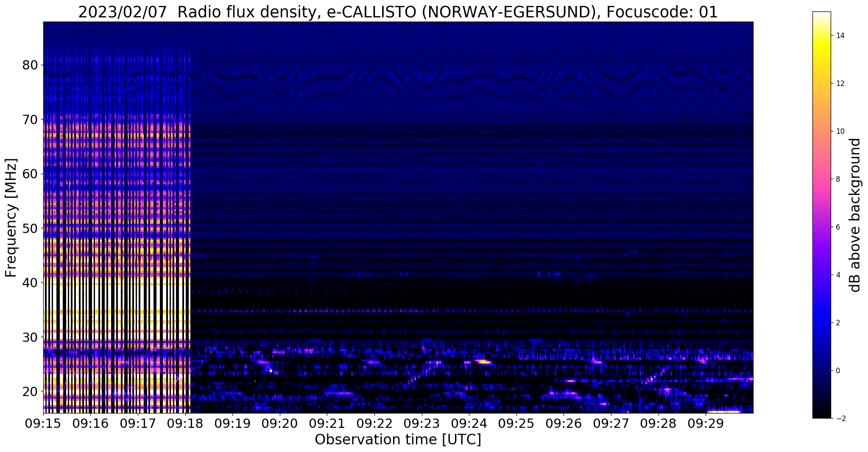Click the 09:29 time tick label
868x452 pixels.
(706, 423)
